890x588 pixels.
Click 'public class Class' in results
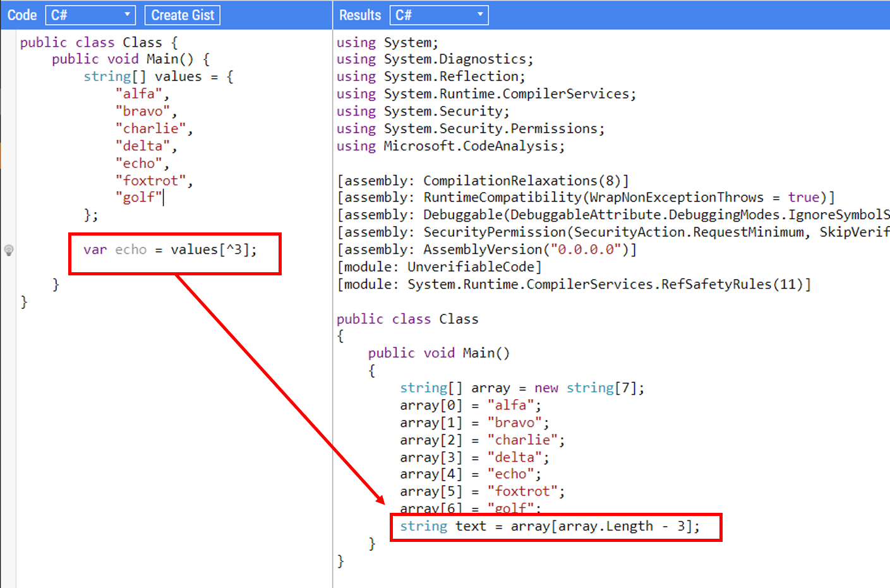[x=407, y=319]
